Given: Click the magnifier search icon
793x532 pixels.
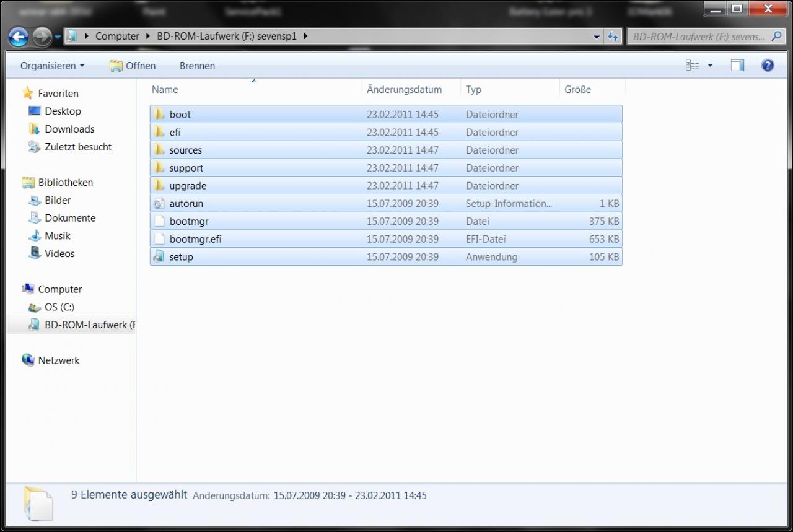Looking at the screenshot, I should point(777,37).
